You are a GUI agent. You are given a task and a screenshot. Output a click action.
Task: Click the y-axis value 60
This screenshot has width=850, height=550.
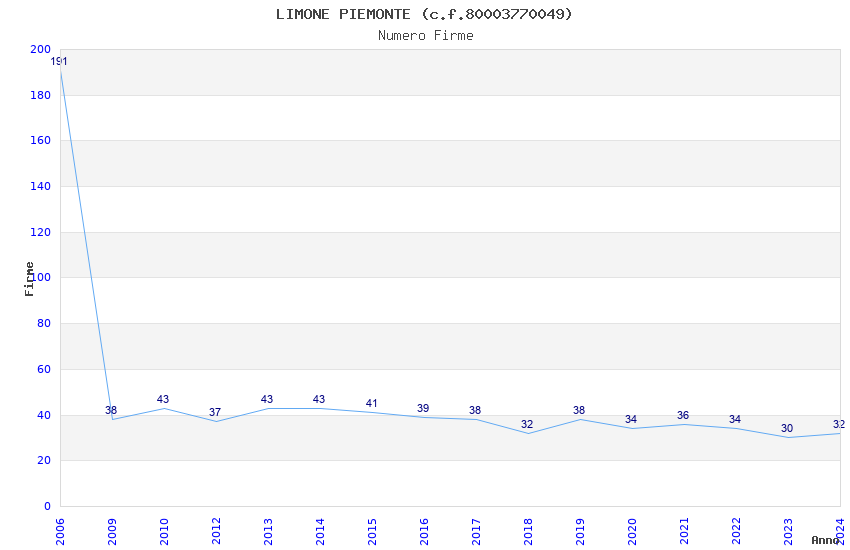(x=44, y=370)
